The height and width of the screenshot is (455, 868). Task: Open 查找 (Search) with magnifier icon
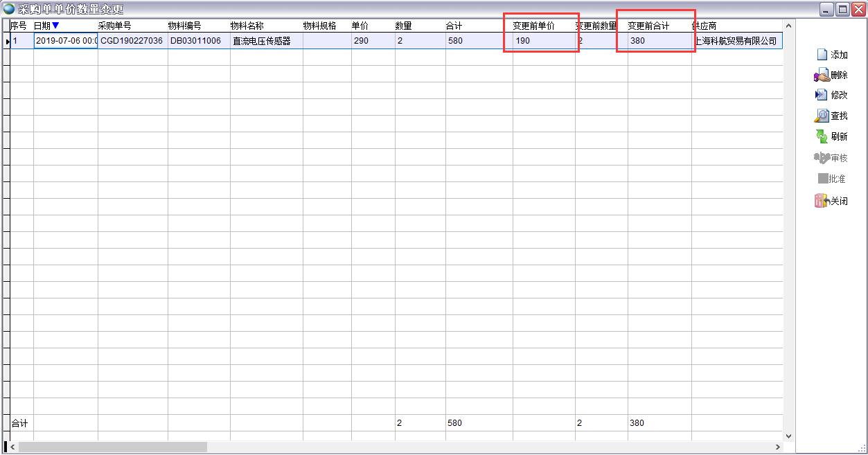(822, 116)
